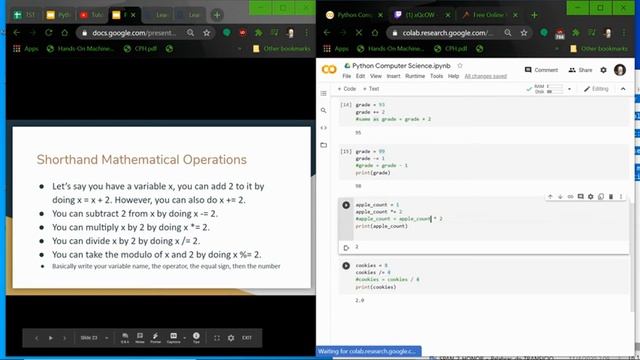Screen dimensions: 640x360
Task: Toggle Captions in the slides presenter bar
Action: point(173,338)
